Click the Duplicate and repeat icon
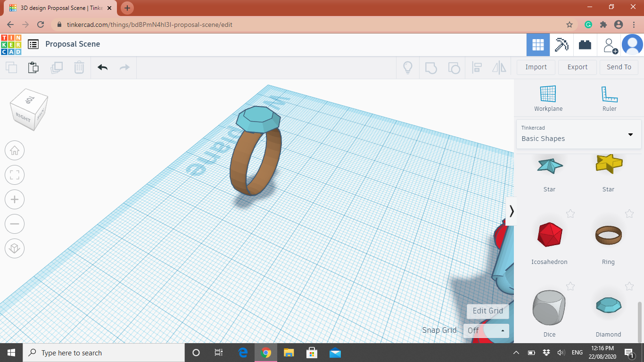 coord(57,67)
